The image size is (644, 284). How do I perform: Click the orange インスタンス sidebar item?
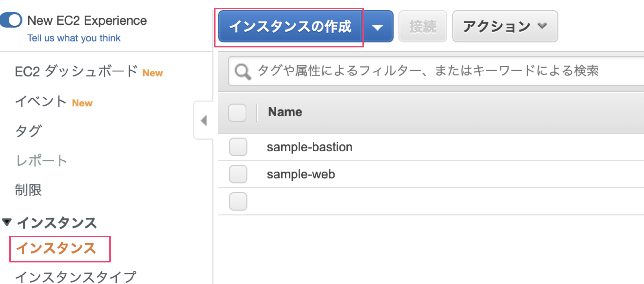(56, 248)
